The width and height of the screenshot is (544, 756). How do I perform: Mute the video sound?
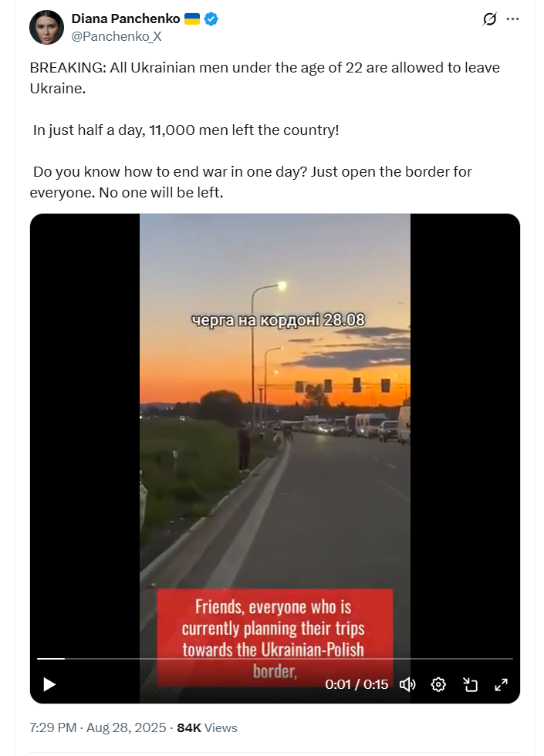pos(407,684)
